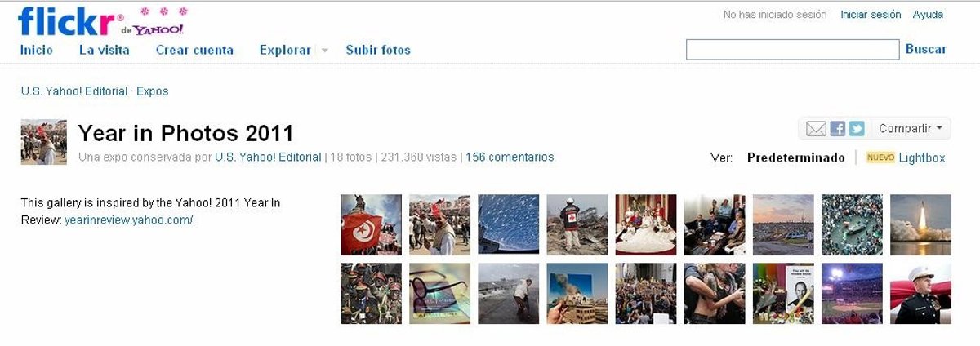Open Subir fotos menu item

tap(378, 50)
